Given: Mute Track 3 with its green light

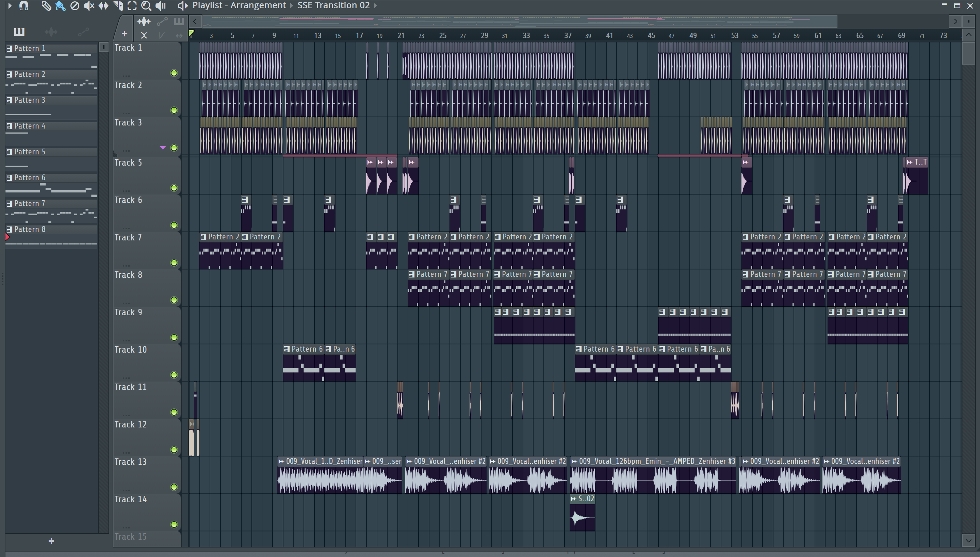Looking at the screenshot, I should (x=174, y=148).
